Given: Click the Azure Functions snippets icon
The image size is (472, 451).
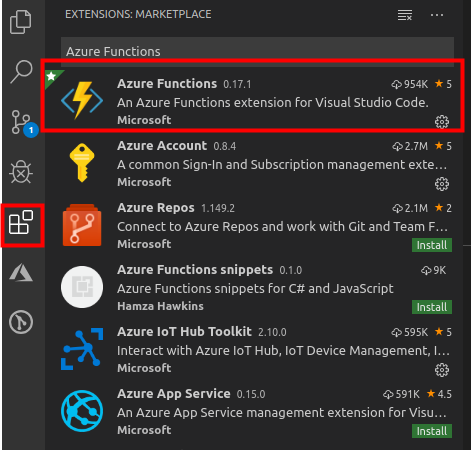Looking at the screenshot, I should pos(82,287).
